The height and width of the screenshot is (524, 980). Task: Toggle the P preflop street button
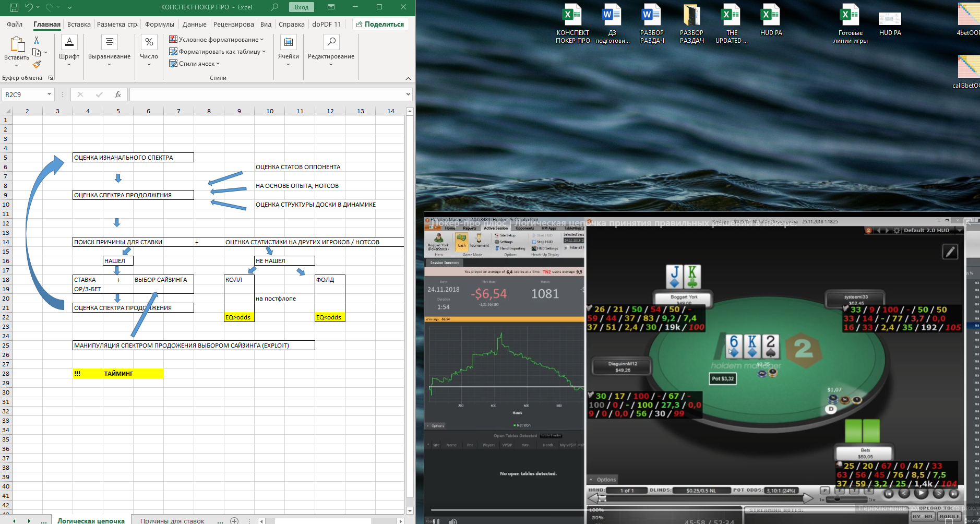tap(824, 491)
